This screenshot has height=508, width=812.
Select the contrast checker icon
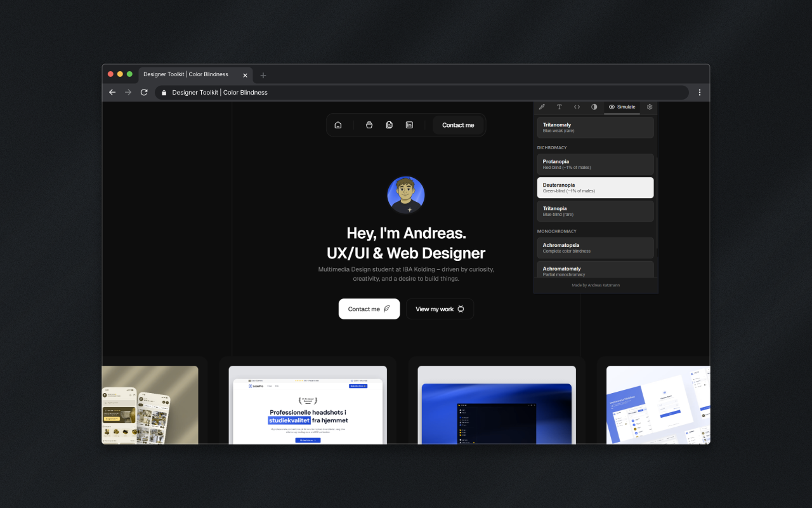pyautogui.click(x=594, y=107)
